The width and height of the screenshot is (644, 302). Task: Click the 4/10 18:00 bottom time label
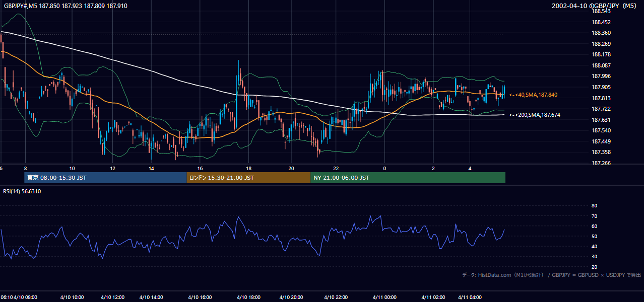tap(248, 297)
